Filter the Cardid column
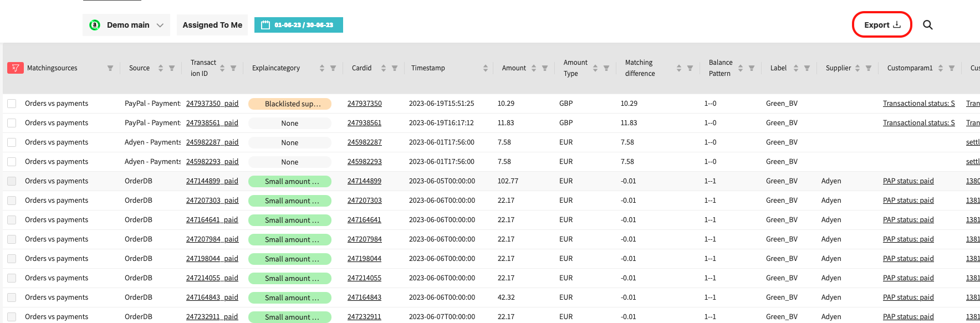Screen dimensions: 980x323 click(395, 68)
